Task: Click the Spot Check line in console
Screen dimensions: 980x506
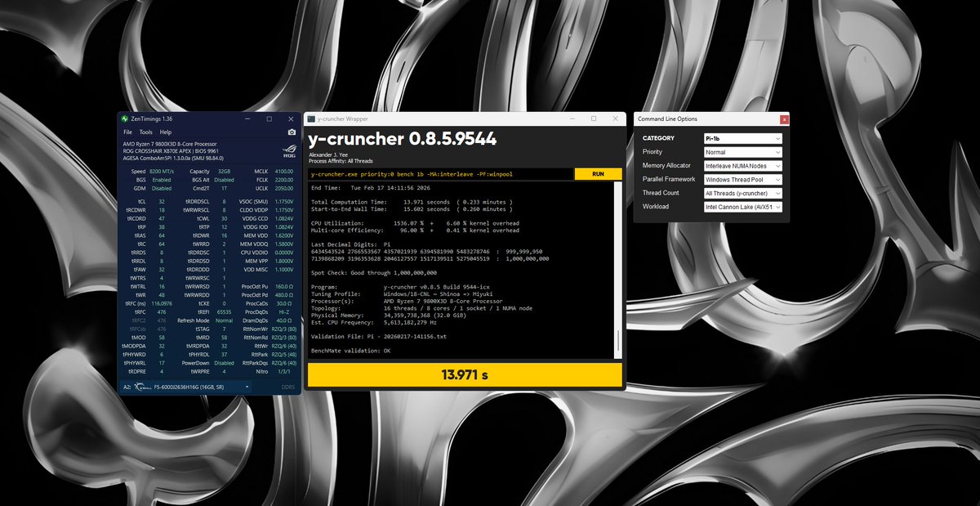Action: pyautogui.click(x=374, y=272)
